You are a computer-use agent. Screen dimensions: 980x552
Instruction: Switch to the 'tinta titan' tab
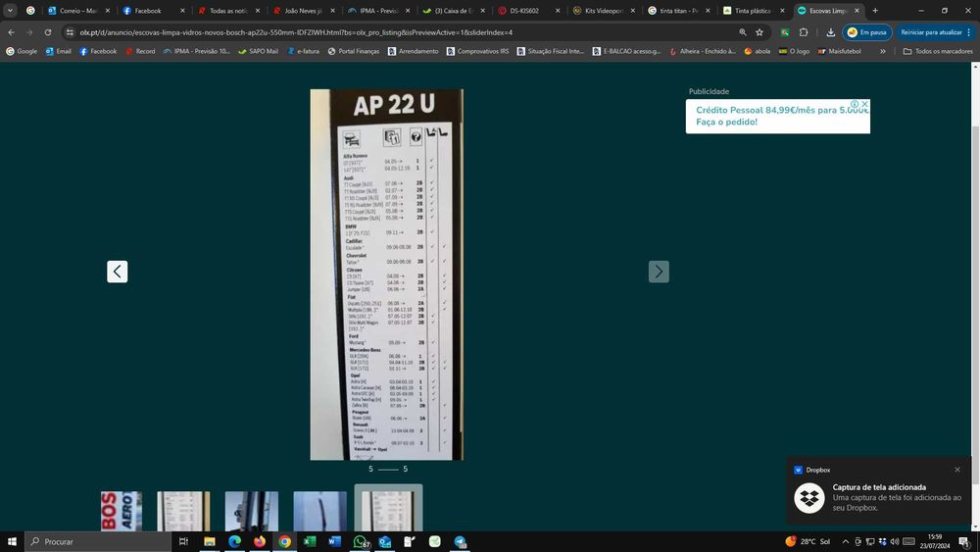[x=678, y=11]
